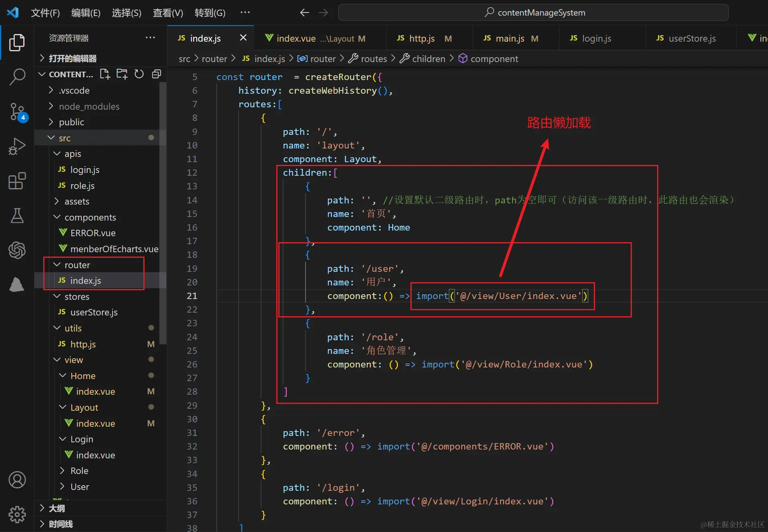The height and width of the screenshot is (532, 768).
Task: Open the Manage settings gear
Action: click(17, 514)
